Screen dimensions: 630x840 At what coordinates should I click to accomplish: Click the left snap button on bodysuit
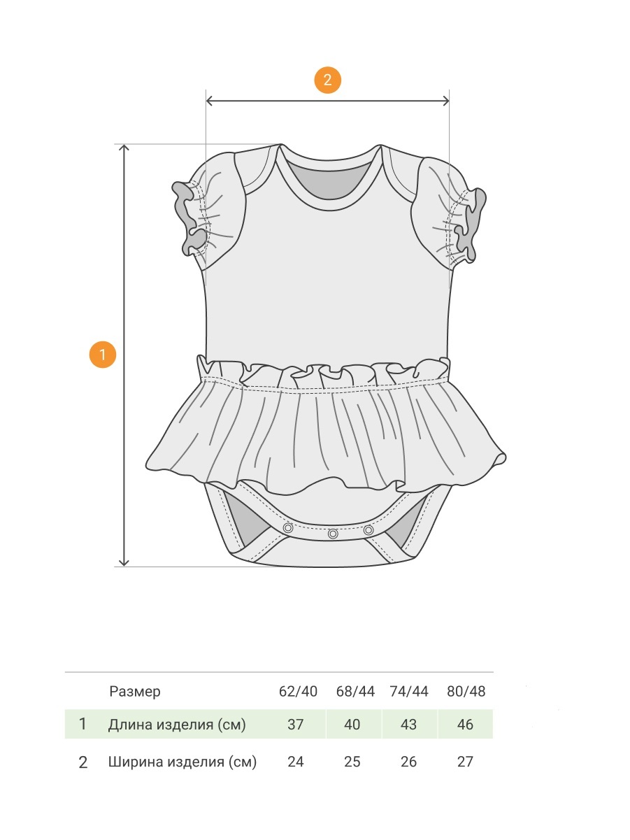(288, 528)
